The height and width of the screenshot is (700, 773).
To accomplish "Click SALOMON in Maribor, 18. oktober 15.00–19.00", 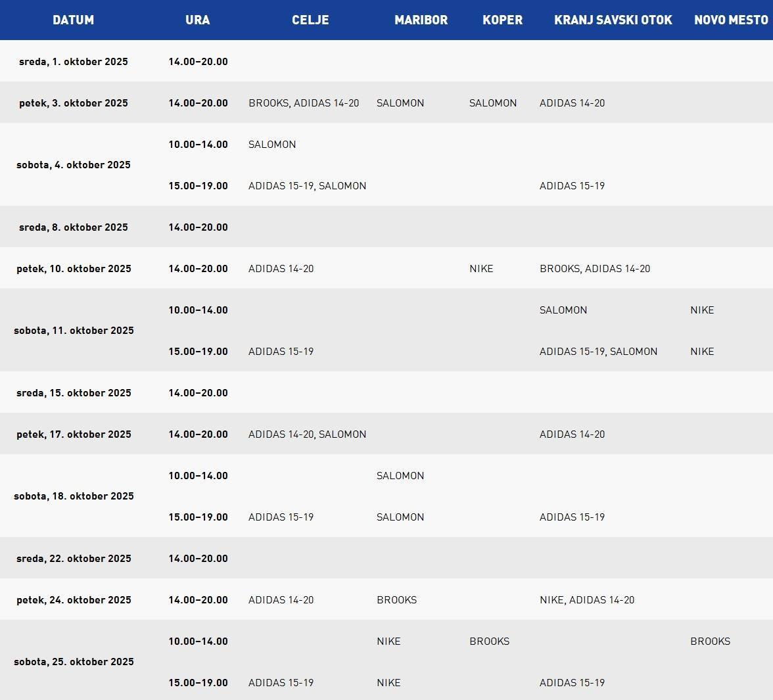I will 400,517.
